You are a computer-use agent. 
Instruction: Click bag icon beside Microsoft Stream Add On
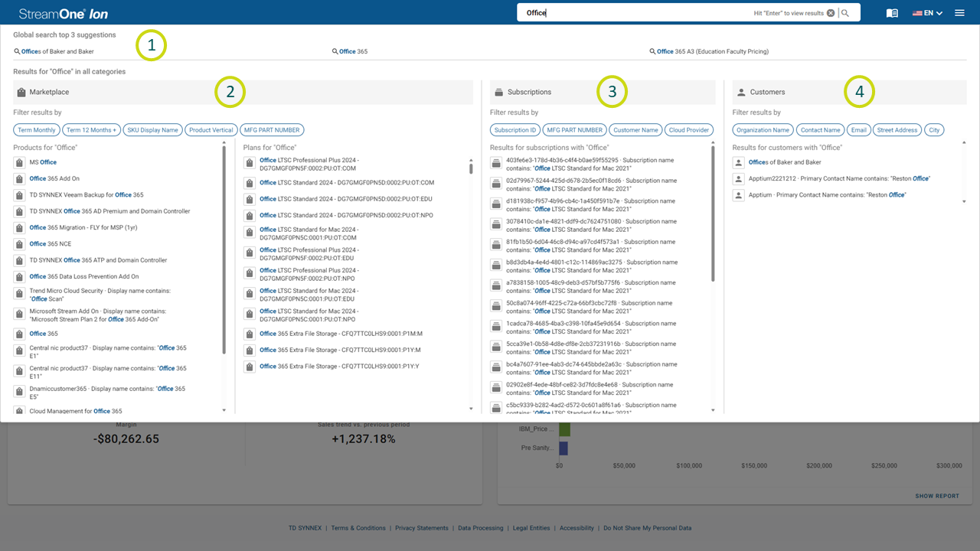pos(19,315)
